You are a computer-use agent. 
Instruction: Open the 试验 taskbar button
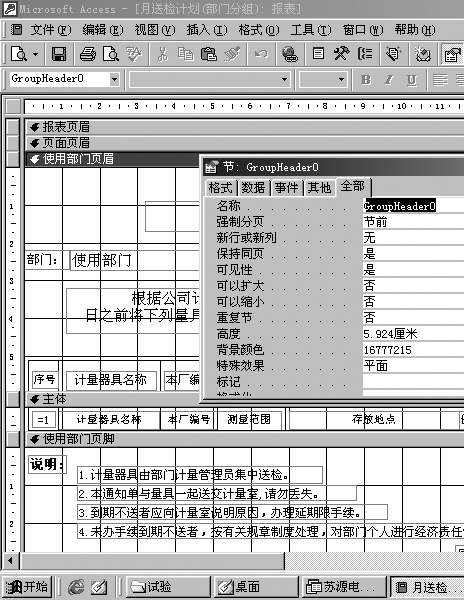[168, 587]
